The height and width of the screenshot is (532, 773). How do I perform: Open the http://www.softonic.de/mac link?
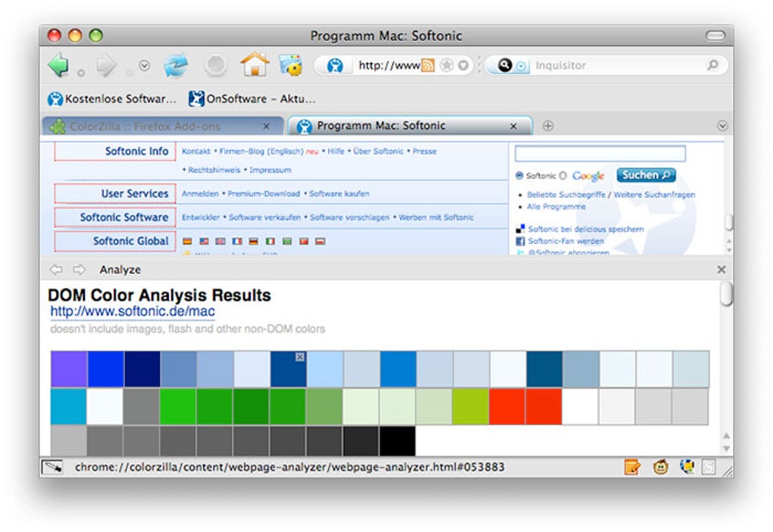tap(133, 311)
